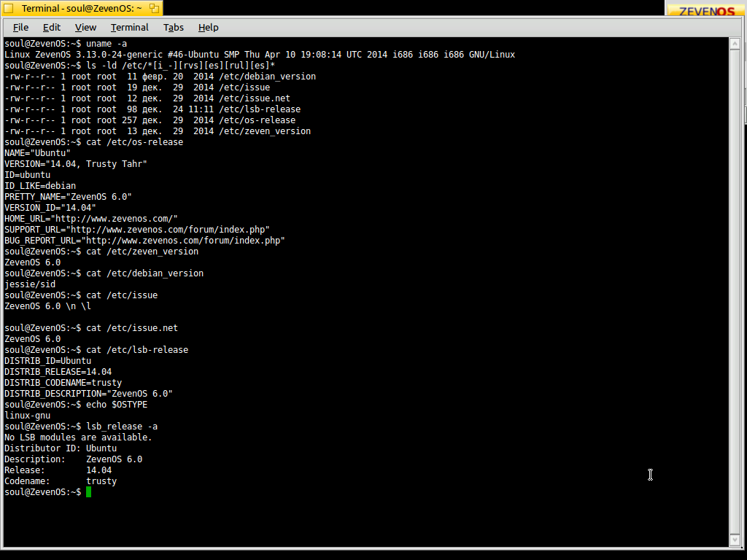Click the DISTRIB_DESCRIPTION="ZevenOS 6.0" line

click(88, 394)
